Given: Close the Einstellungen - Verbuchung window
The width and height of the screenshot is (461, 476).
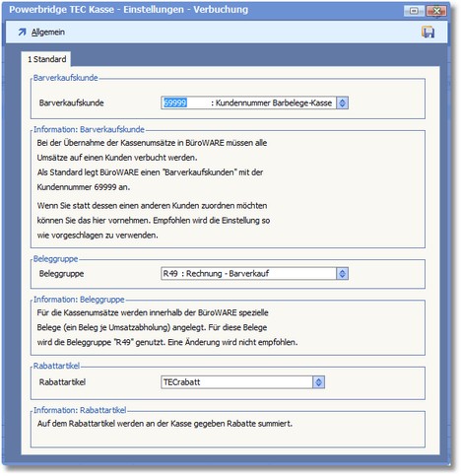Looking at the screenshot, I should [x=436, y=11].
